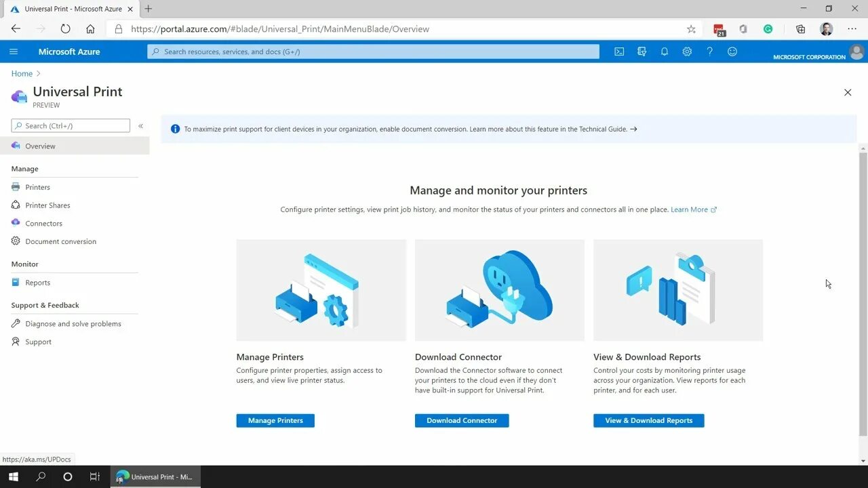
Task: Open browser profile picture
Action: pos(826,29)
